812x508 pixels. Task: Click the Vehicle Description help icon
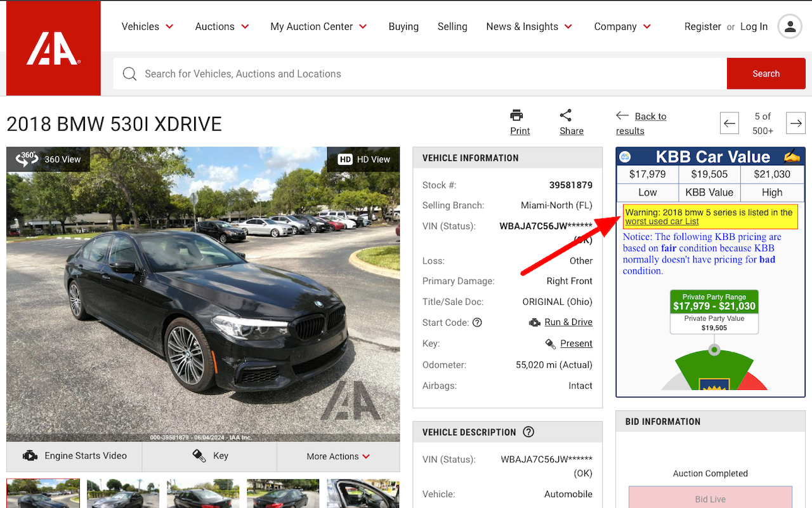point(528,432)
